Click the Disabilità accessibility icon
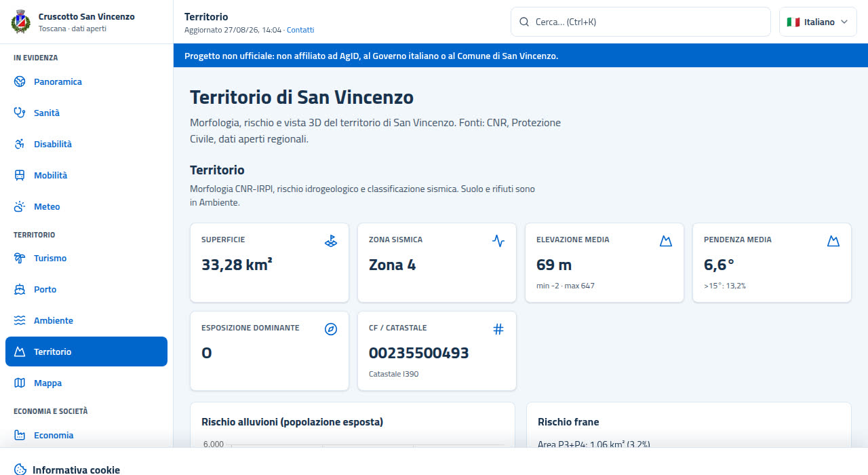 (20, 144)
